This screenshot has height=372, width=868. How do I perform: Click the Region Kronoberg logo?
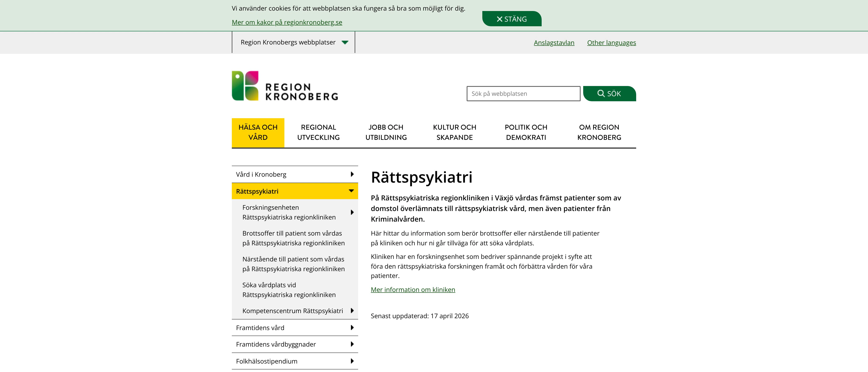[285, 86]
